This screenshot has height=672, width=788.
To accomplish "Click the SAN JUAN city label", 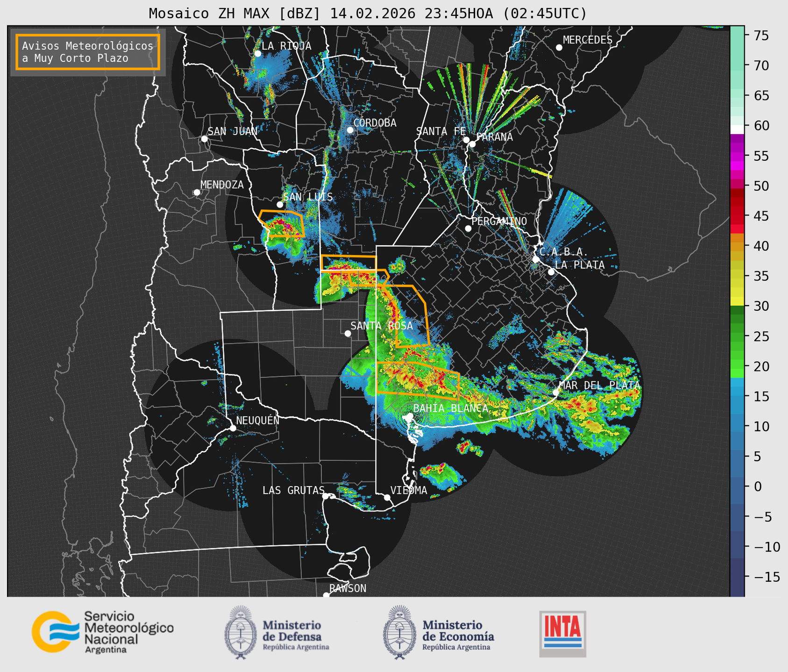I will [x=232, y=131].
